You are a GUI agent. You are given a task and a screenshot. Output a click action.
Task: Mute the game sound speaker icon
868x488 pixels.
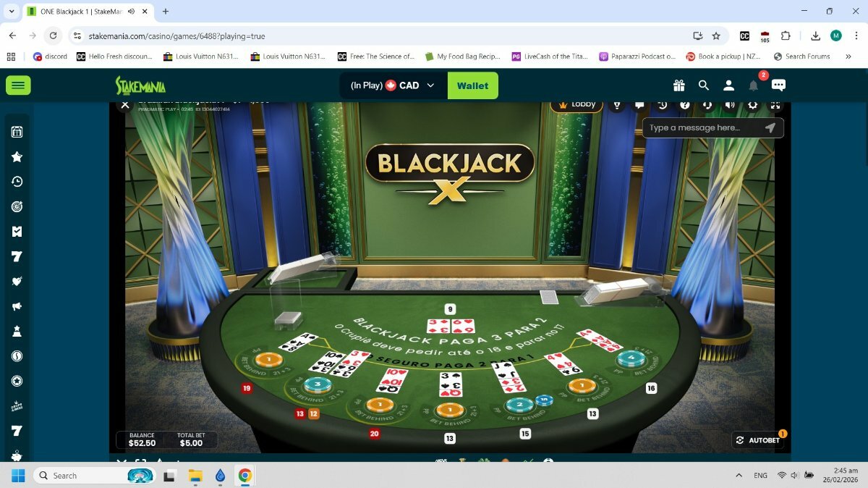(x=730, y=105)
